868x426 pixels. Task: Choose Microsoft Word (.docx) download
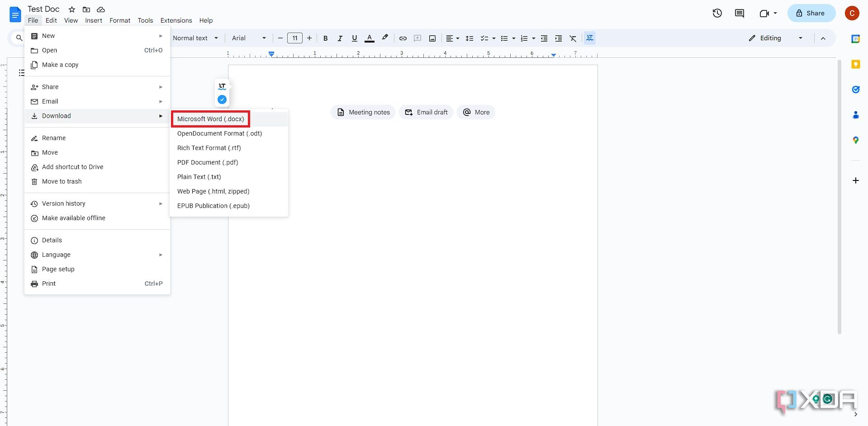click(x=229, y=119)
